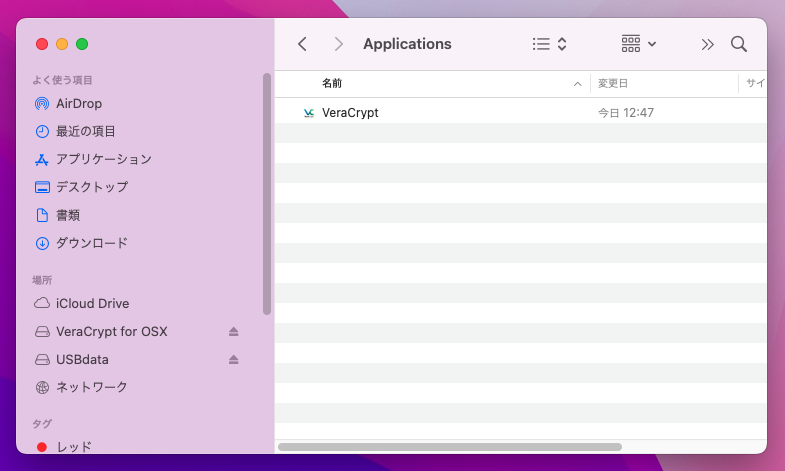
Task: Open the list view switcher dropdown
Action: [x=550, y=44]
